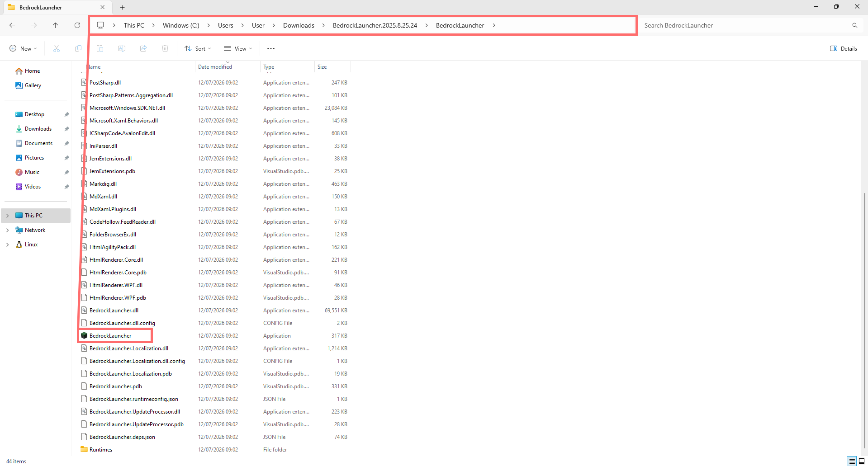Click the Cut scissors icon
This screenshot has height=466, width=868.
point(57,48)
